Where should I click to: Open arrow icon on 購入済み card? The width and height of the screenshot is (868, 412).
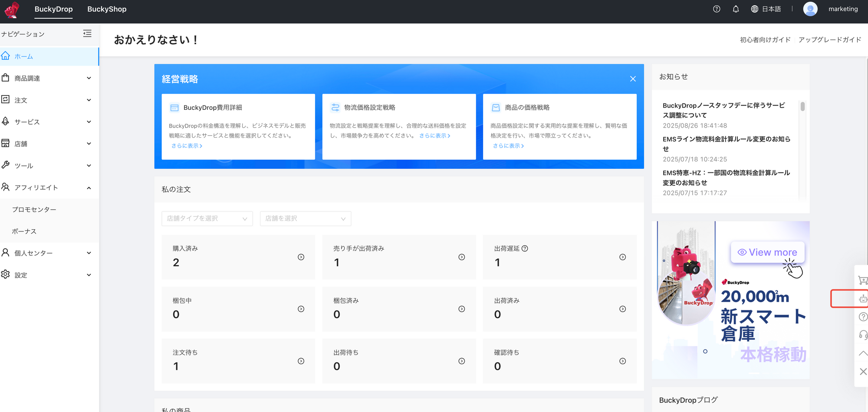301,257
